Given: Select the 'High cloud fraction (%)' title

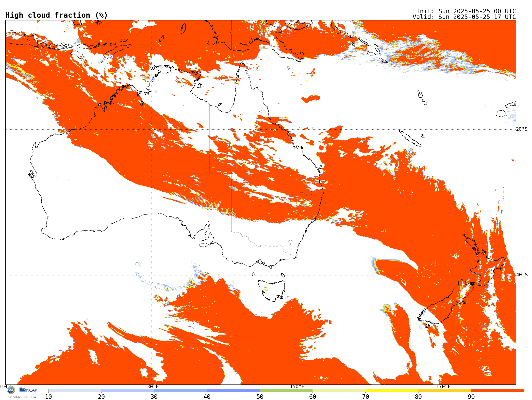Looking at the screenshot, I should click(x=56, y=15).
